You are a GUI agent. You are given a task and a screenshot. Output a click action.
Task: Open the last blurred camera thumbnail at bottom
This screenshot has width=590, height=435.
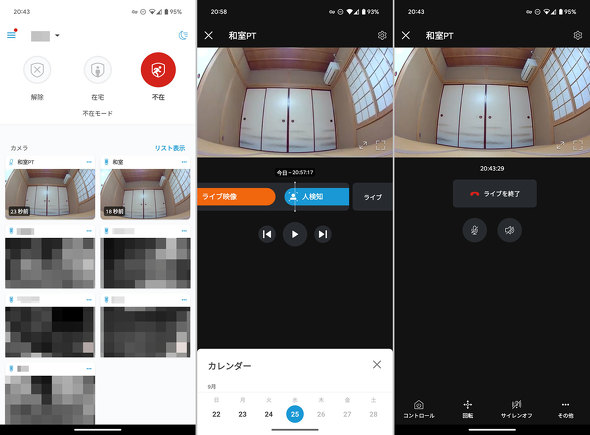[x=50, y=400]
